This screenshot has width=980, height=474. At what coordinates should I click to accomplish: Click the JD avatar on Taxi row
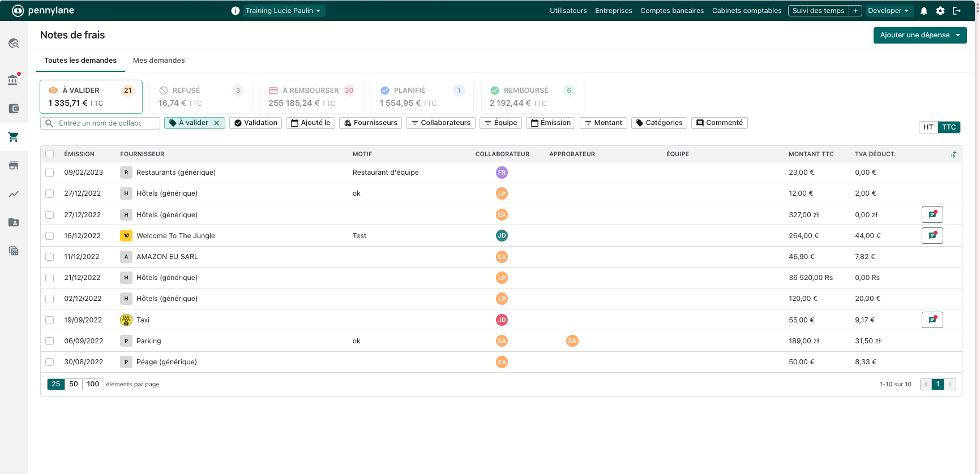tap(502, 320)
